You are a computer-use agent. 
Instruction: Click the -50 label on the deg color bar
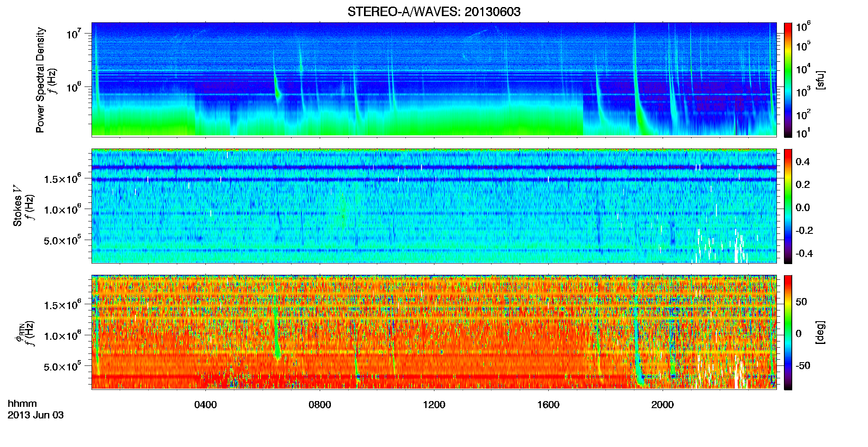[803, 366]
